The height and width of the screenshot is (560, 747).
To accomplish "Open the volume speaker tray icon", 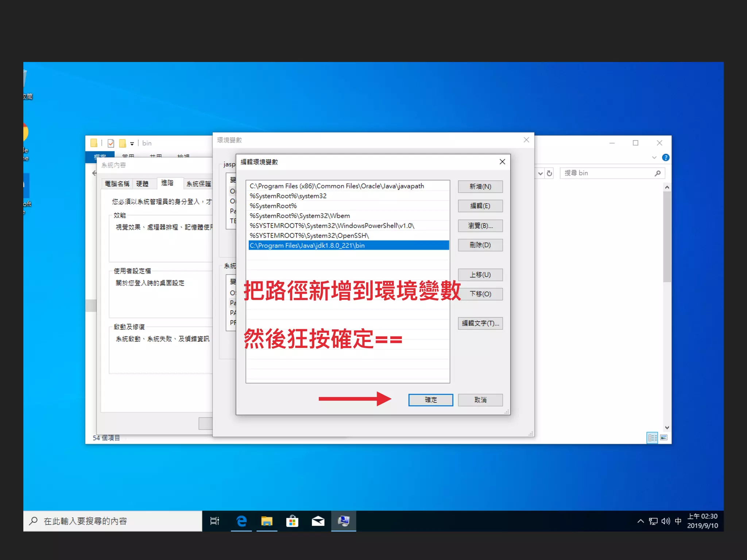I will click(666, 521).
